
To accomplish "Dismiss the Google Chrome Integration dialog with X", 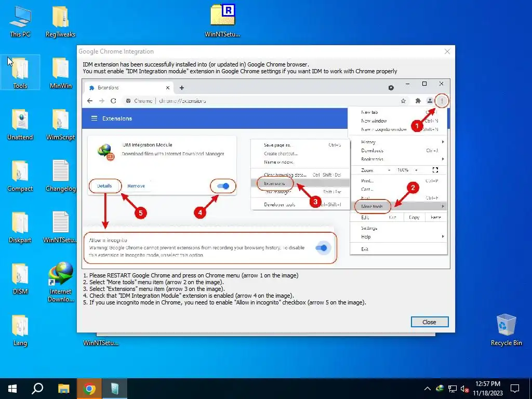I will click(x=447, y=51).
